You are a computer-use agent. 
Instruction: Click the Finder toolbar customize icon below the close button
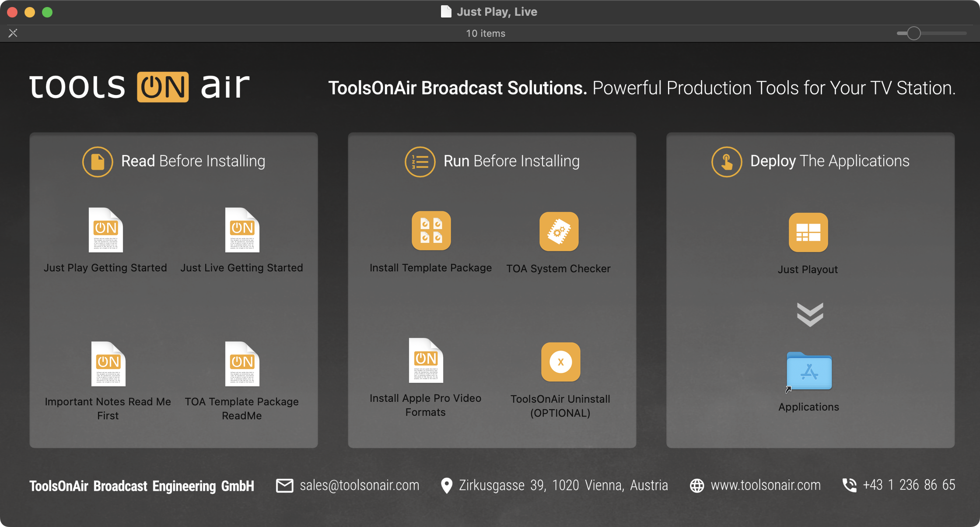(13, 33)
